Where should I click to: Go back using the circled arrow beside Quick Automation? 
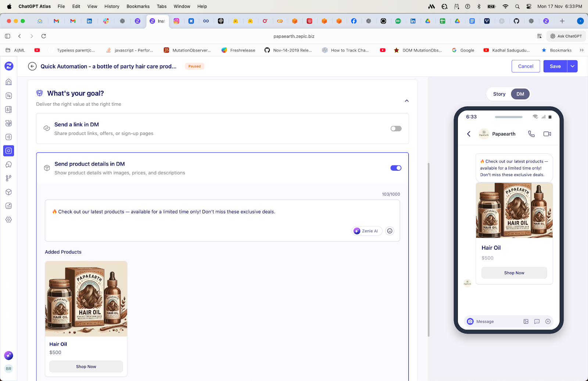[32, 66]
